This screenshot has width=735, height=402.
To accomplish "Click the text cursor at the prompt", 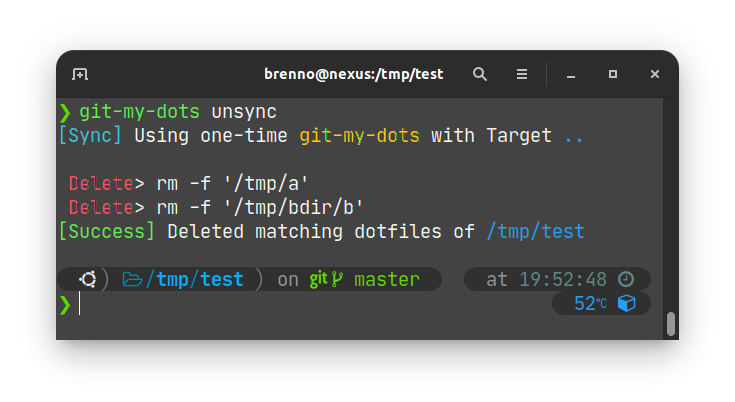I will [80, 303].
